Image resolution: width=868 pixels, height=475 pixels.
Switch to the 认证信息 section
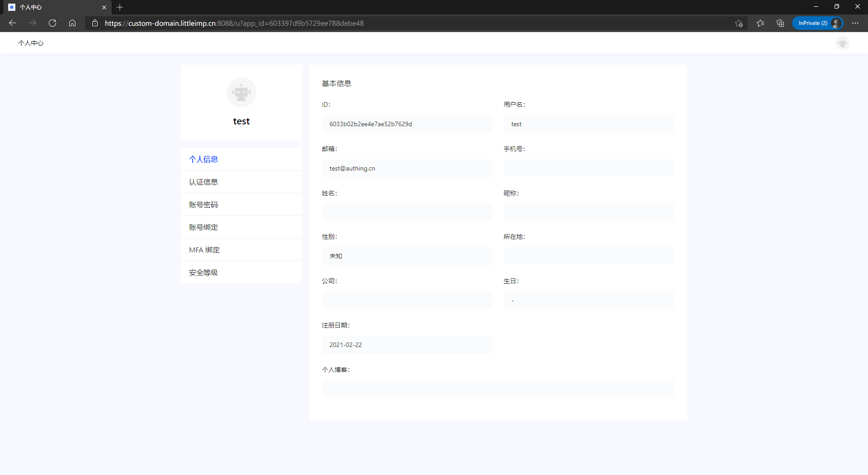(x=203, y=181)
